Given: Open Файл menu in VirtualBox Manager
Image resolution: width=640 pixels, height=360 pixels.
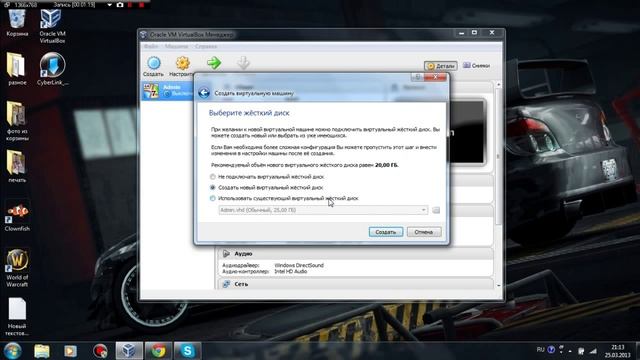Looking at the screenshot, I should coord(150,47).
